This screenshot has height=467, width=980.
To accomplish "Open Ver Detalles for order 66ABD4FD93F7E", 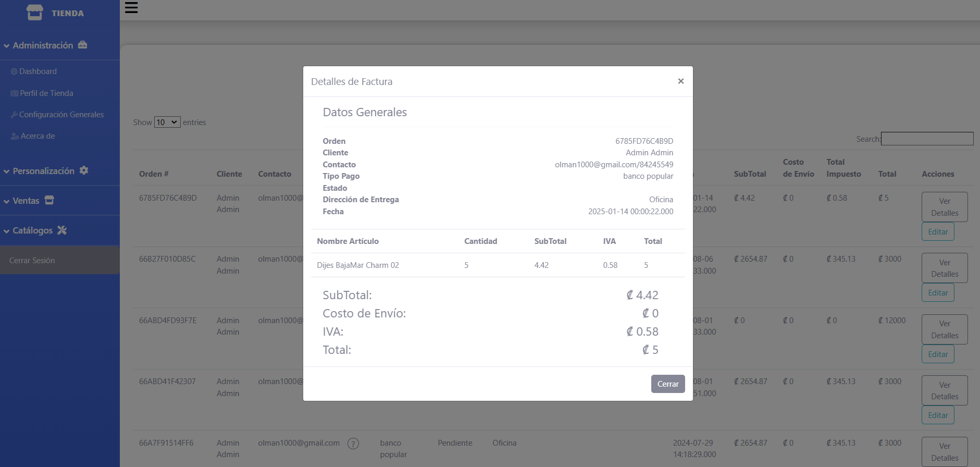I will [x=944, y=329].
